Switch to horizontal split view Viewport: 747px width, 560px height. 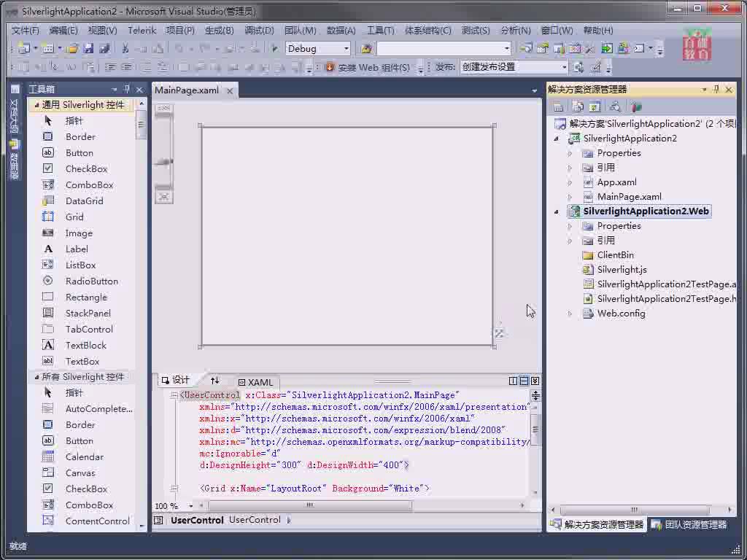coord(524,381)
